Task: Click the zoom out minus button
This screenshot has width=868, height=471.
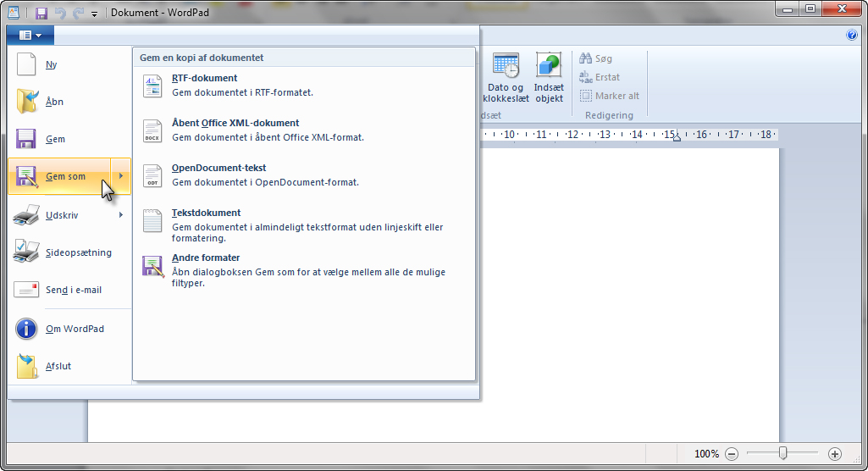Action: point(732,454)
